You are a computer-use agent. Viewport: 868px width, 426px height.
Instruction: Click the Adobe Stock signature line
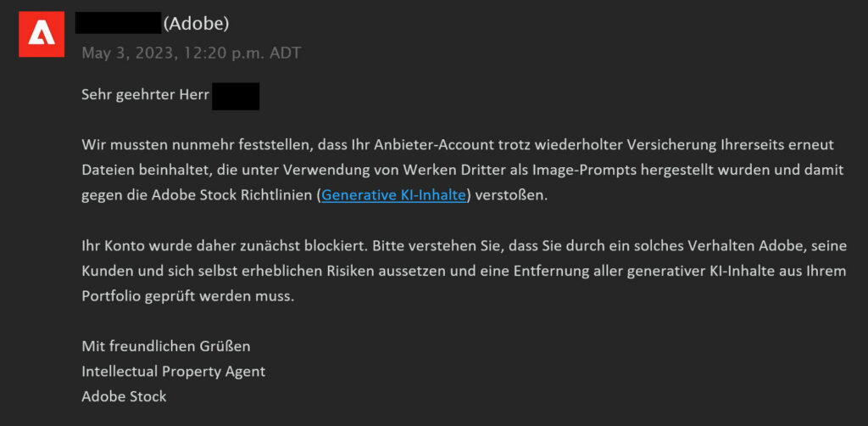click(x=124, y=396)
